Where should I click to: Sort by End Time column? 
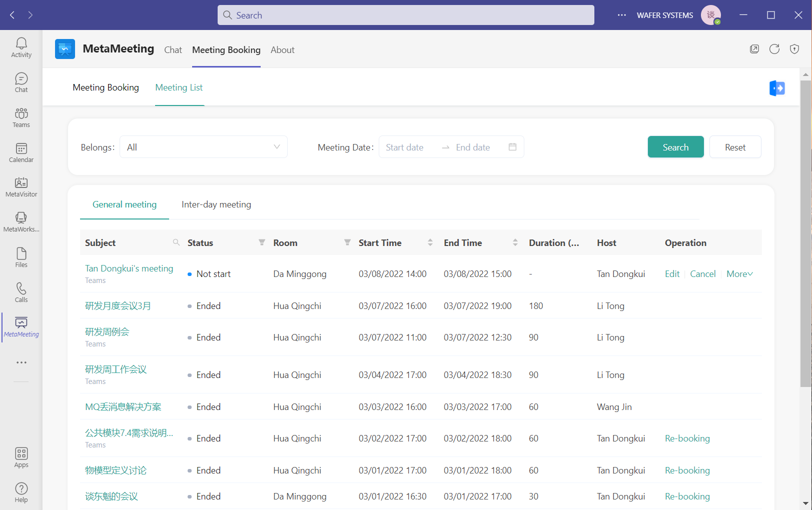515,242
